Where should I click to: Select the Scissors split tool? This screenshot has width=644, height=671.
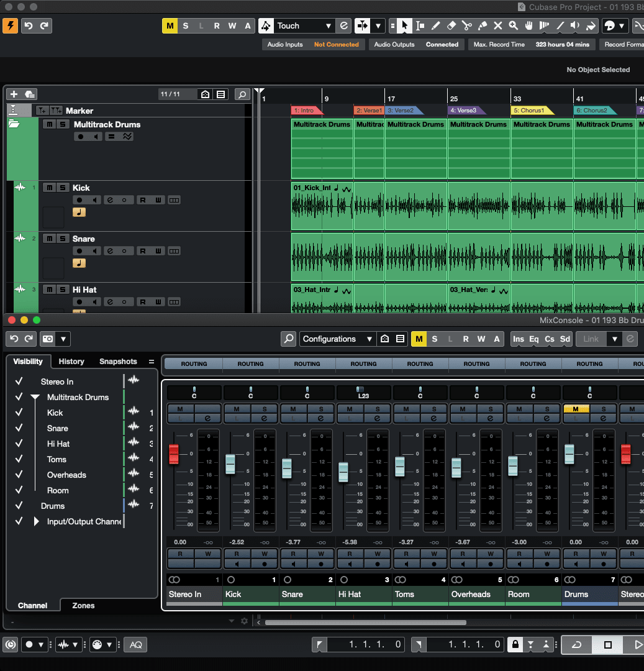click(467, 25)
